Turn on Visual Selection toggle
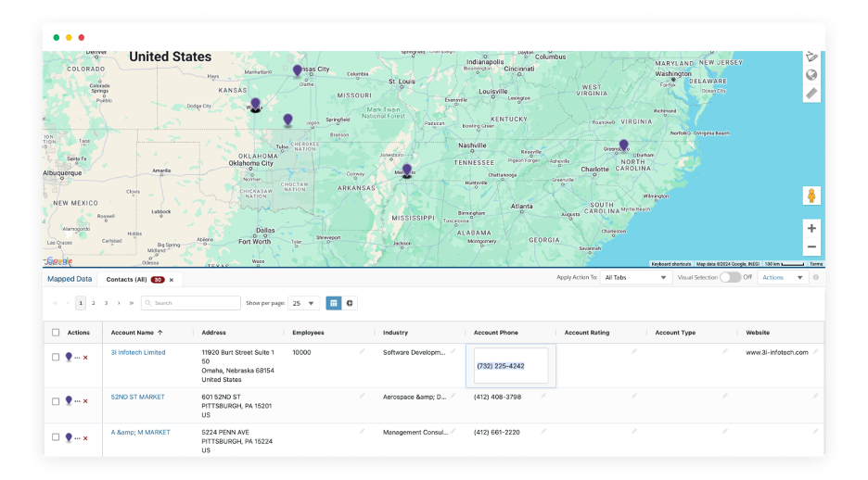The height and width of the screenshot is (480, 868). 730,278
